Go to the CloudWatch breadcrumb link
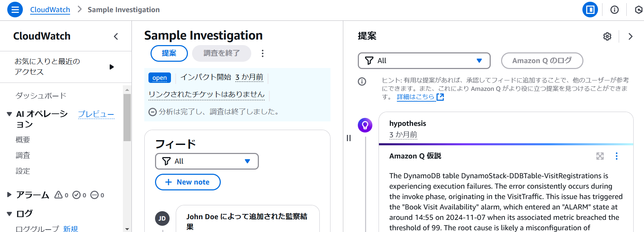This screenshot has height=232, width=644. 50,10
